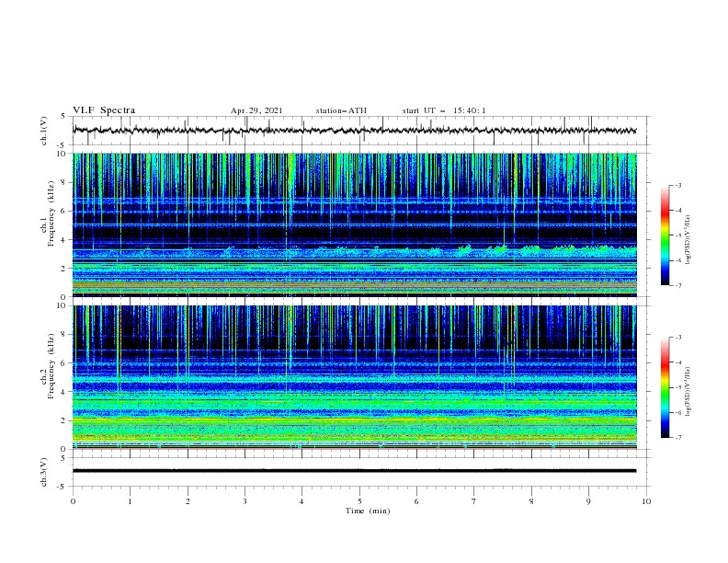Click the "-5" label on ch.1 colorbar
Screen dimensions: 728x563
click(x=678, y=236)
